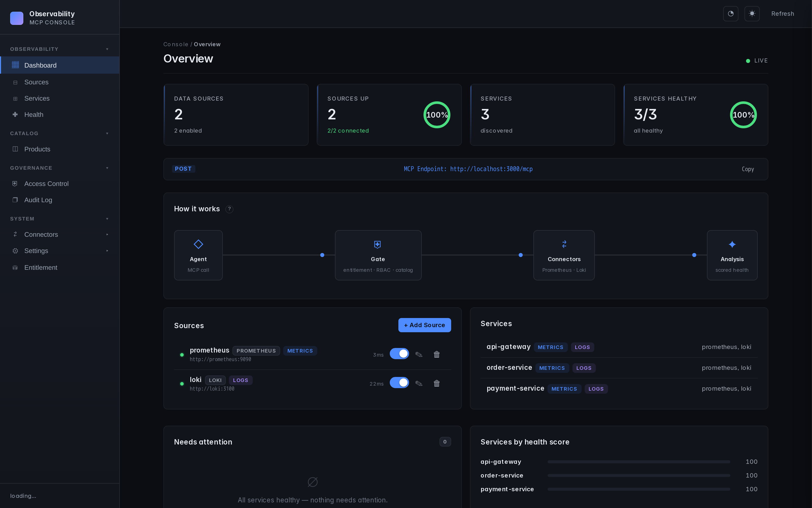Click the POST method badge
This screenshot has height=508, width=812.
[183, 169]
